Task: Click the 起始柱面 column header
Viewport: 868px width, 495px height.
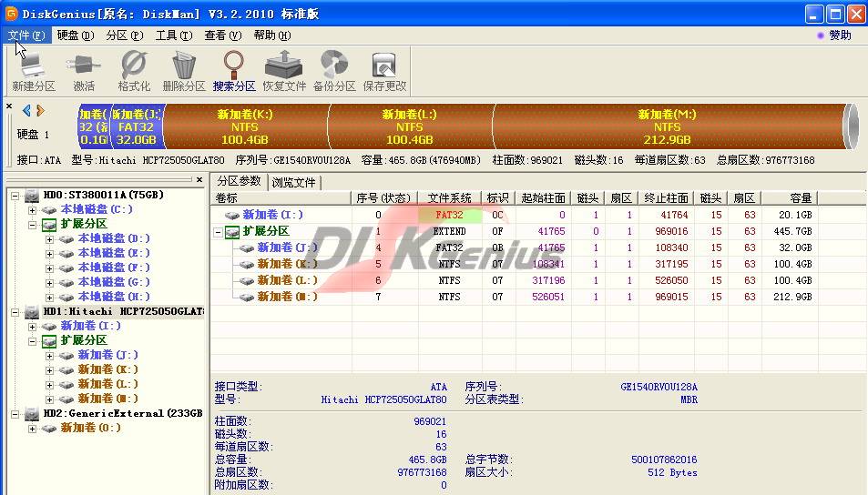Action: (x=543, y=198)
